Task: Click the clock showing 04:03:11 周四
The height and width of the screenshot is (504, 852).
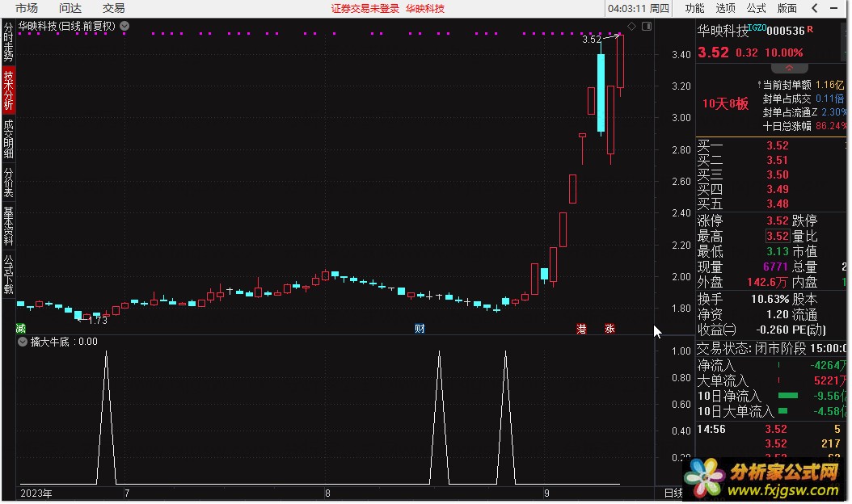Action: point(638,8)
